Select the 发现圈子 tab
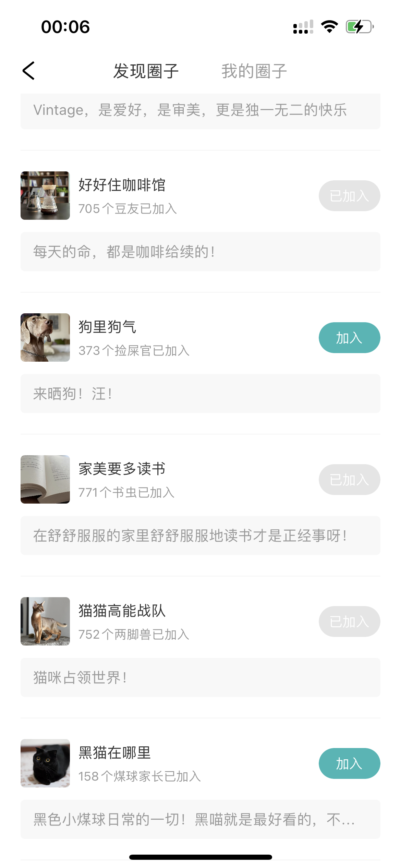Screen dimensions: 401x868 (146, 71)
